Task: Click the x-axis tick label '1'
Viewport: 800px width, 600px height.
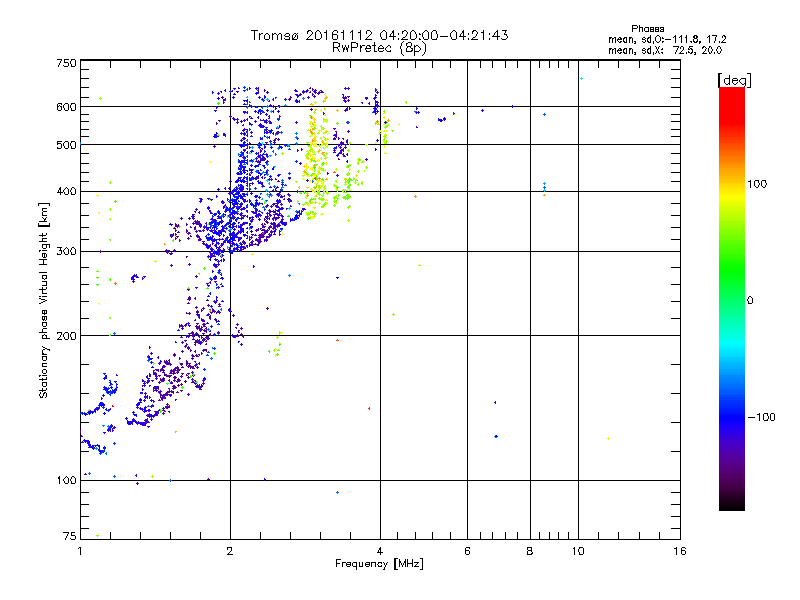Action: tap(80, 551)
